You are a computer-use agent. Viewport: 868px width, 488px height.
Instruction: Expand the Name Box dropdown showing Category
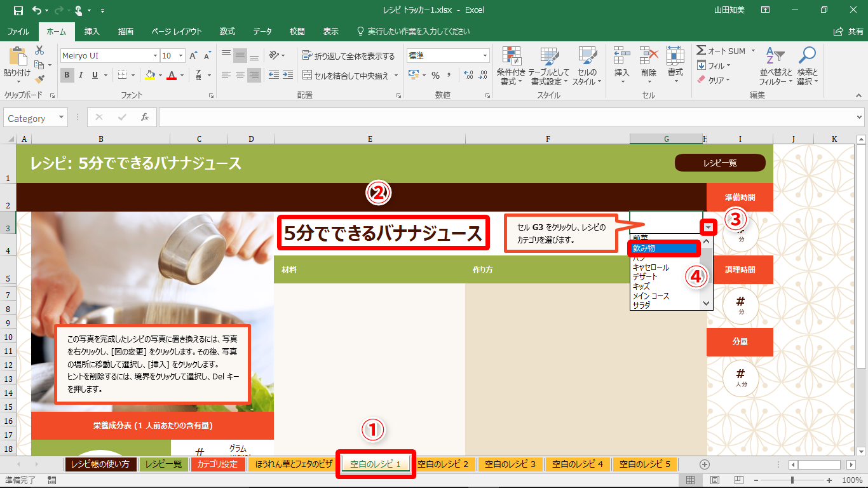tap(62, 118)
